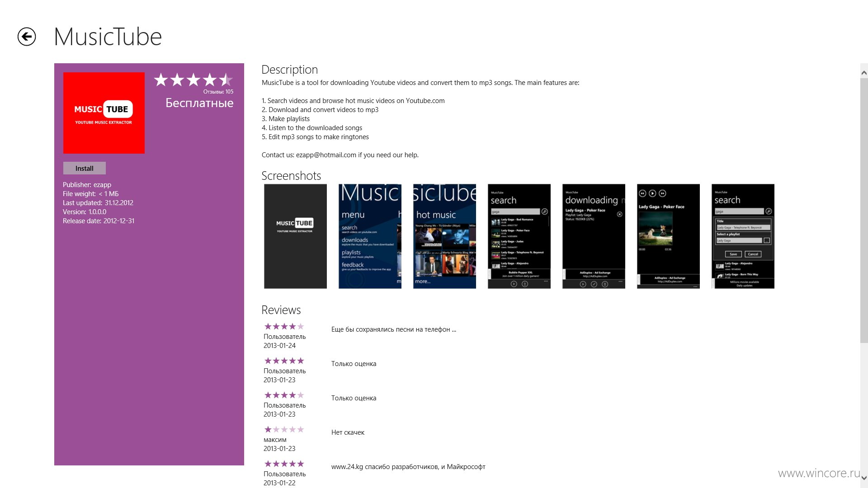Image resolution: width=868 pixels, height=488 pixels.
Task: Click the review date 2013-01-24
Action: coord(279,346)
